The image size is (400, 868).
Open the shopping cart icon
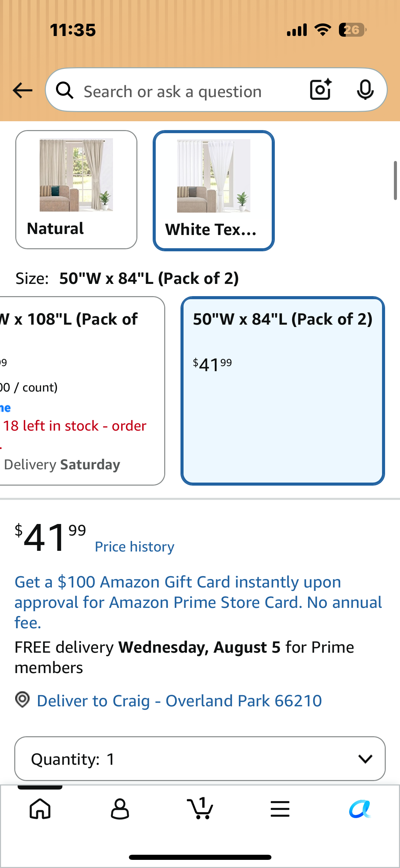tap(200, 808)
